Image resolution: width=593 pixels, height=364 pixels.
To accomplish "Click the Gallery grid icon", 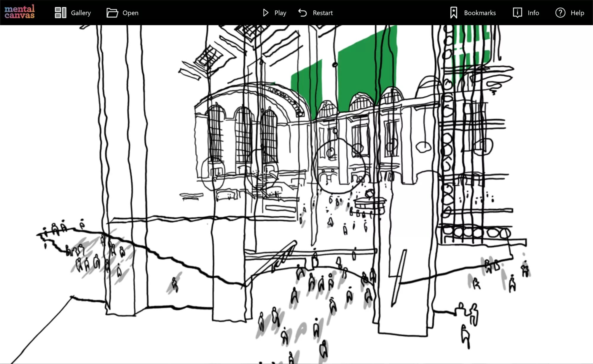I will 60,13.
